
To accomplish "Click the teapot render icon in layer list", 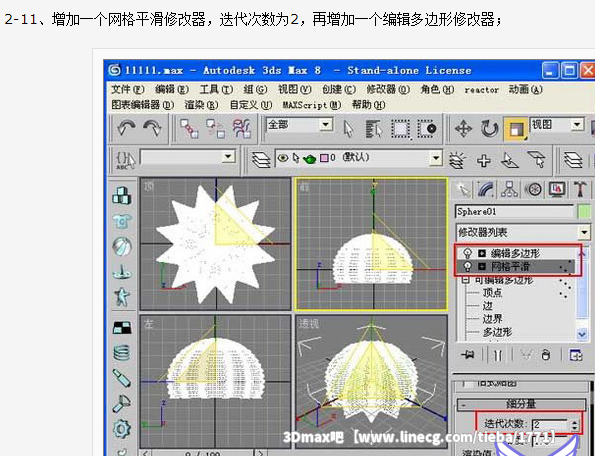I will (309, 159).
